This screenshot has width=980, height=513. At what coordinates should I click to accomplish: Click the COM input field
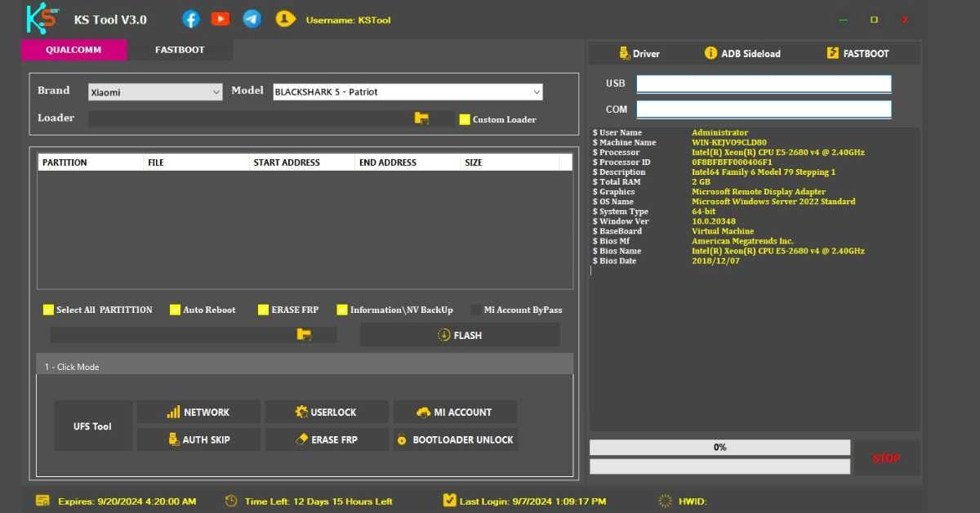[764, 109]
